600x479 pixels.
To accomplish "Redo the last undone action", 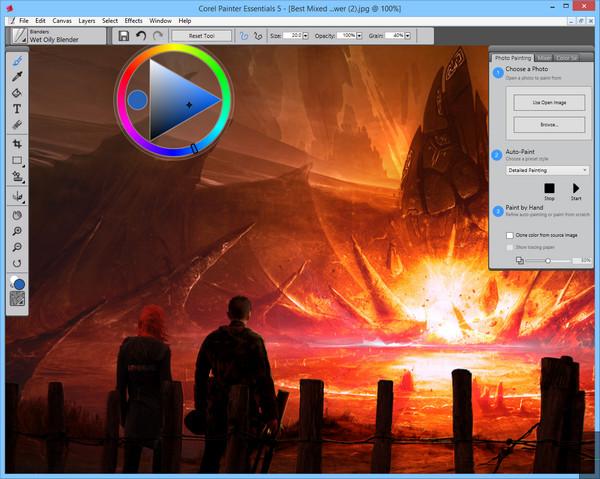I will pos(158,36).
